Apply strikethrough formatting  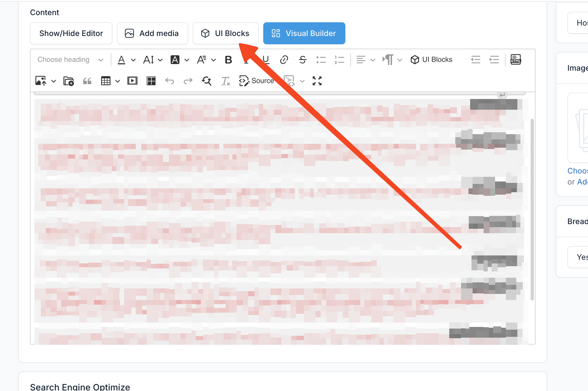coord(303,59)
